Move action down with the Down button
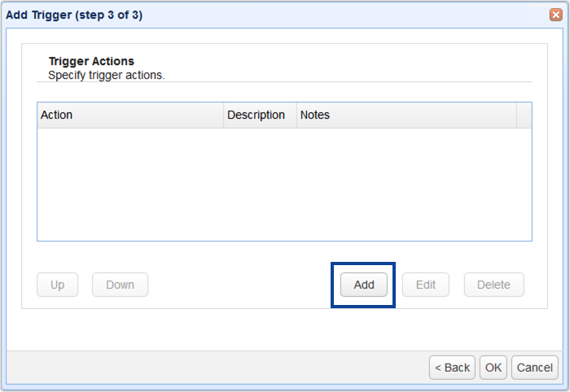 tap(120, 285)
